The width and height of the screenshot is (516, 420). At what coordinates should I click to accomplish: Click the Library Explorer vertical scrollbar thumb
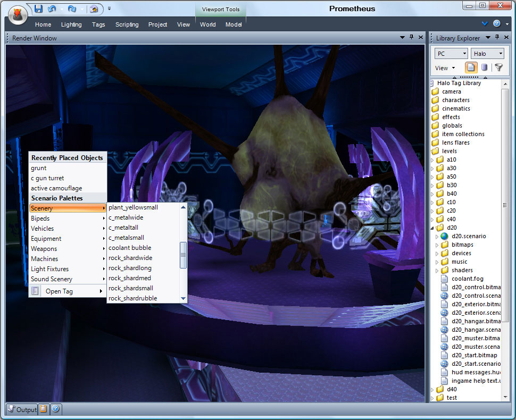click(505, 205)
